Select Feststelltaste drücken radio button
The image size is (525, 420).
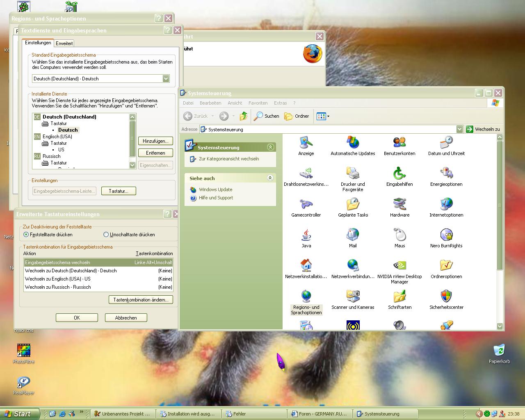[26, 235]
